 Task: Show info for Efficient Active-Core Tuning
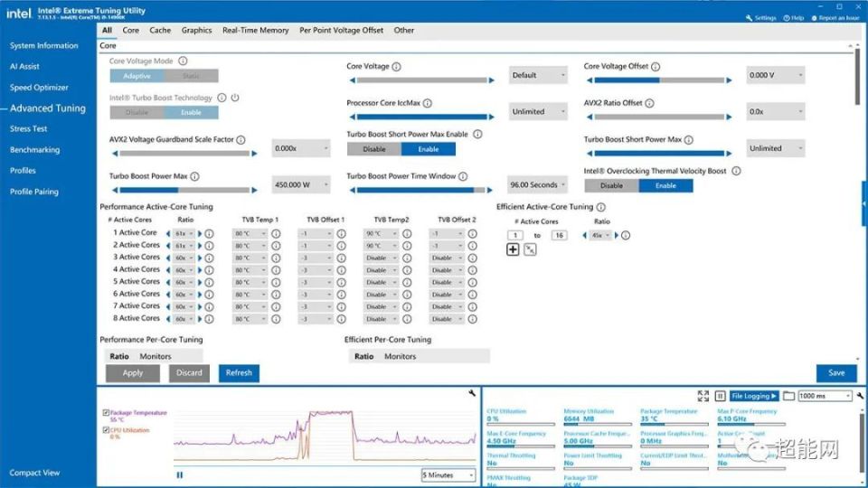coord(600,207)
